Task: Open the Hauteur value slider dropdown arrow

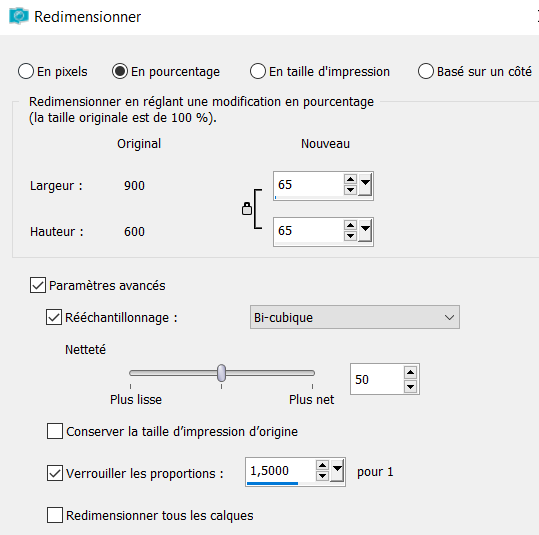Action: pyautogui.click(x=365, y=231)
